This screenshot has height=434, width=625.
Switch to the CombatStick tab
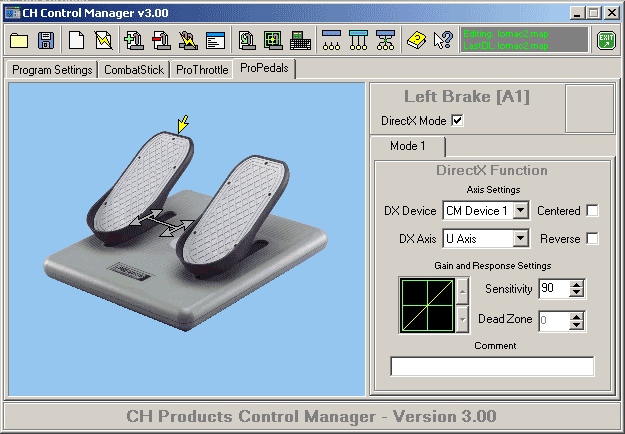point(134,70)
